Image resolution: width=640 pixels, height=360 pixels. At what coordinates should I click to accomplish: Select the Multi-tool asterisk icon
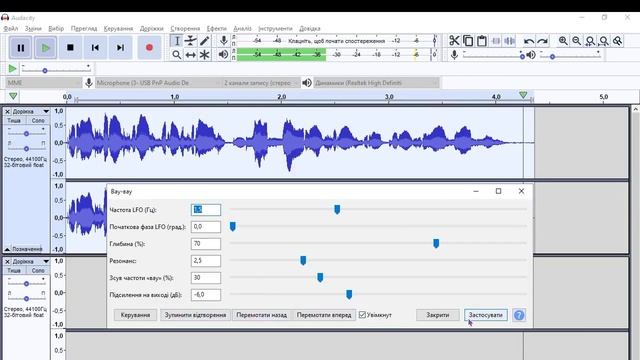204,55
